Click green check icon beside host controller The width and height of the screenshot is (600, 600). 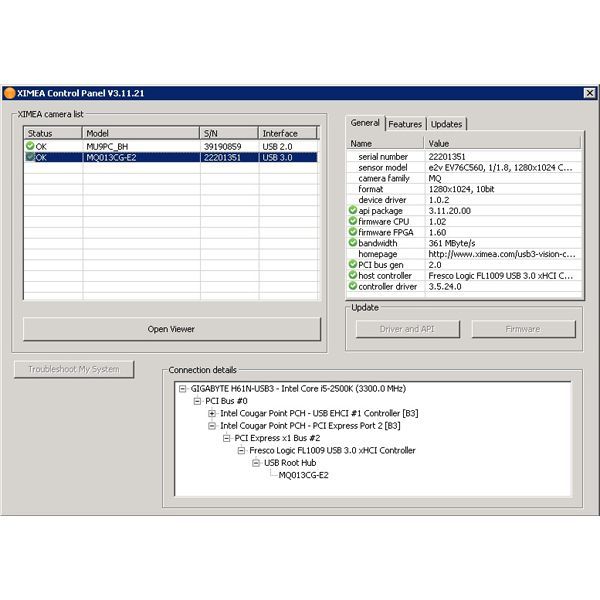pyautogui.click(x=353, y=275)
